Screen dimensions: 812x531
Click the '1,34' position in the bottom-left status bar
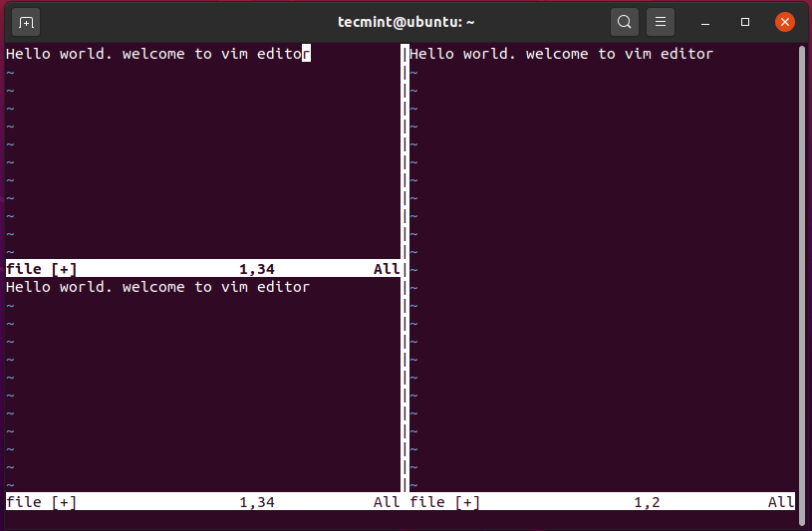pyautogui.click(x=257, y=502)
